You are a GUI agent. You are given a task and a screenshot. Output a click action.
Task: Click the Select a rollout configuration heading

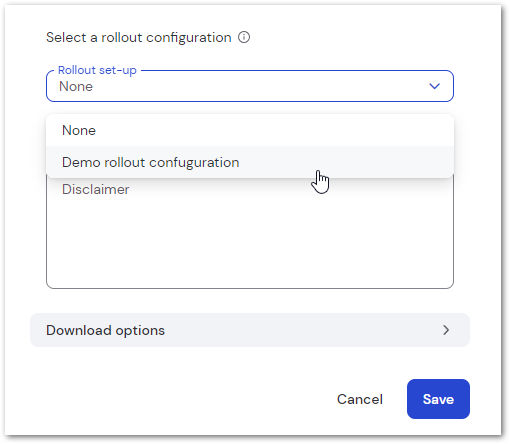tap(139, 37)
